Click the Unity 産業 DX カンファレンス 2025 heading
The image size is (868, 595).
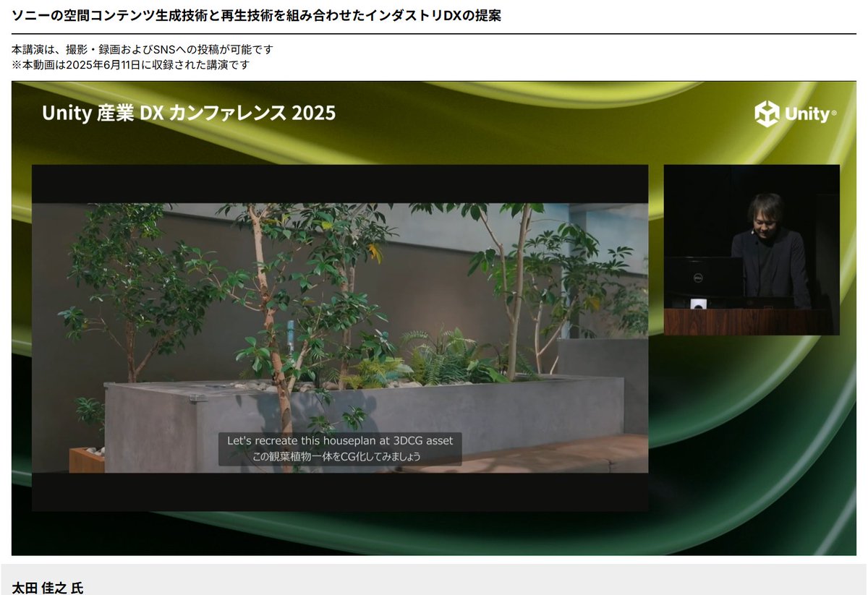tap(189, 113)
